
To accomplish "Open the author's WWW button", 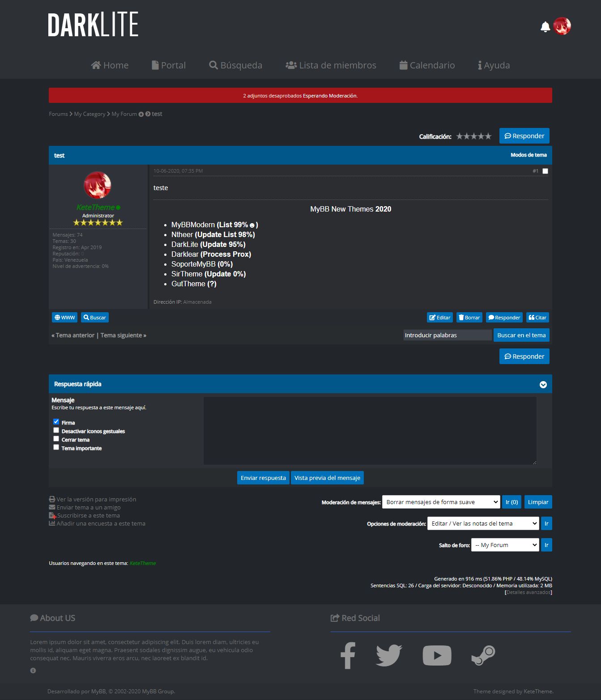I will pyautogui.click(x=65, y=318).
